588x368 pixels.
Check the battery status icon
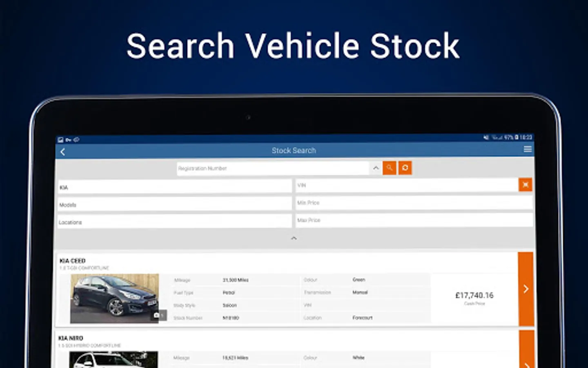pyautogui.click(x=517, y=137)
